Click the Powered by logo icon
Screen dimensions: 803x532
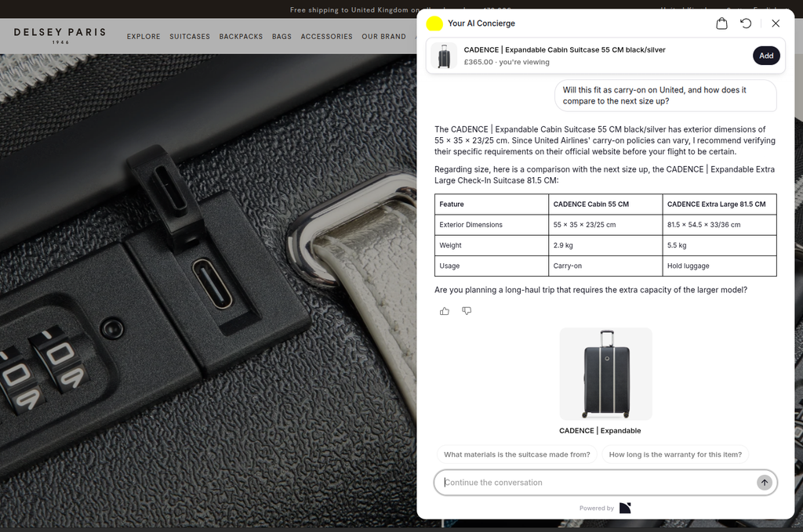625,508
